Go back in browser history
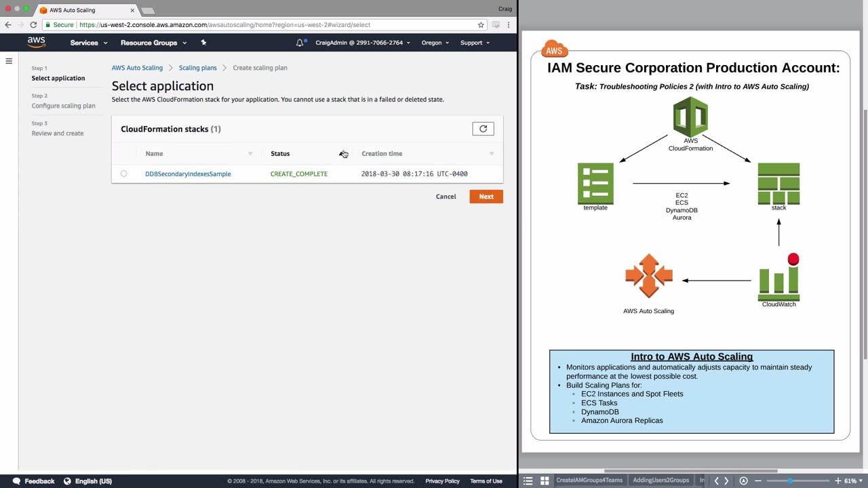This screenshot has width=868, height=488. pos(8,25)
